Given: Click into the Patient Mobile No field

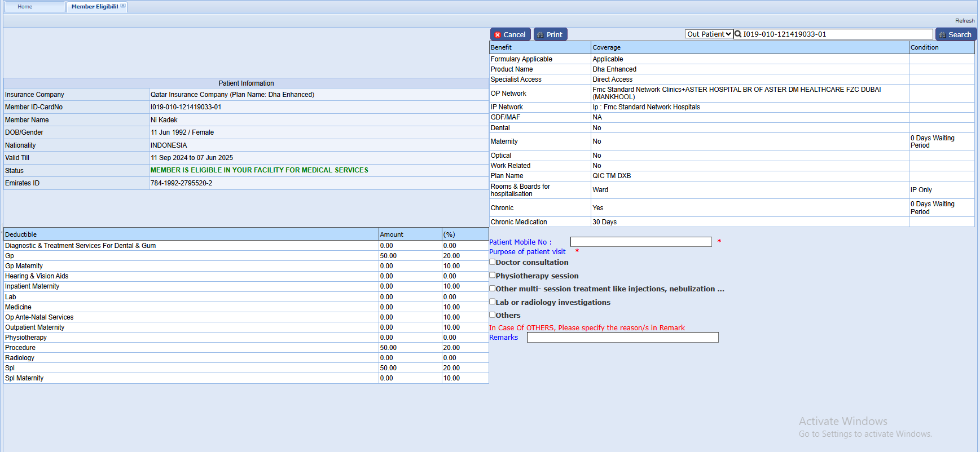Looking at the screenshot, I should [x=640, y=242].
